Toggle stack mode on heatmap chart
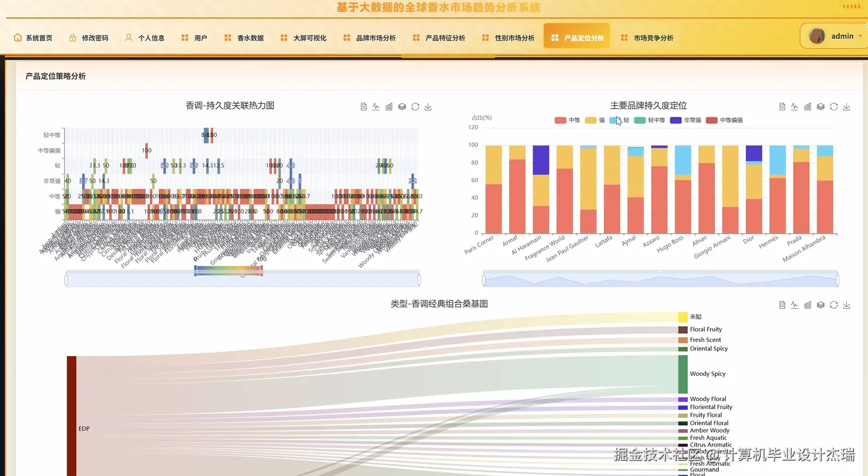Screen dimensions: 868x476 click(x=402, y=107)
